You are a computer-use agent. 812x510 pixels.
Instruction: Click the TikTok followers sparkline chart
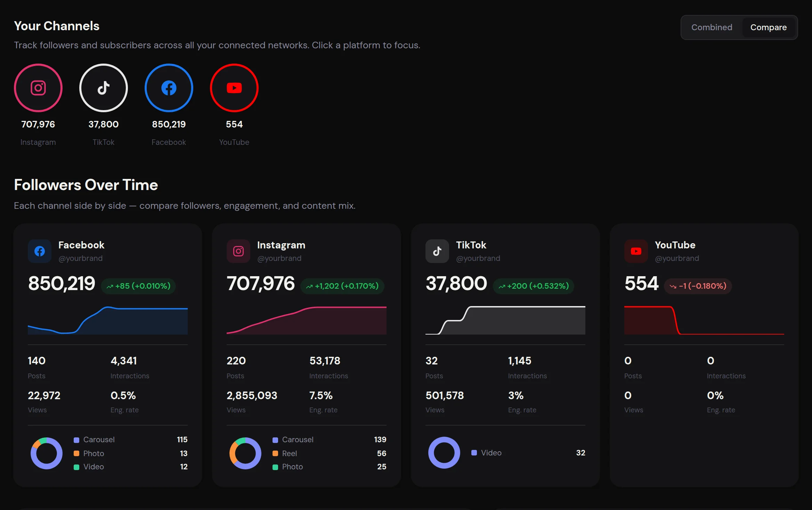click(505, 320)
